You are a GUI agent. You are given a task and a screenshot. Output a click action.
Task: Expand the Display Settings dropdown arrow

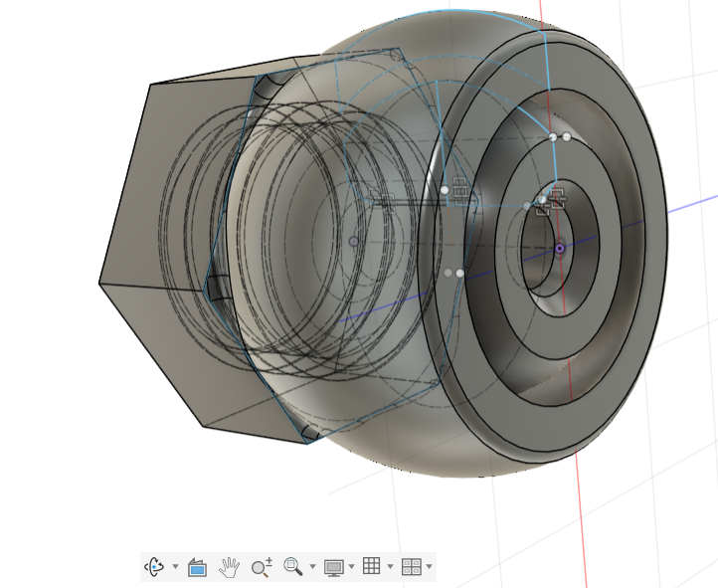(x=351, y=567)
